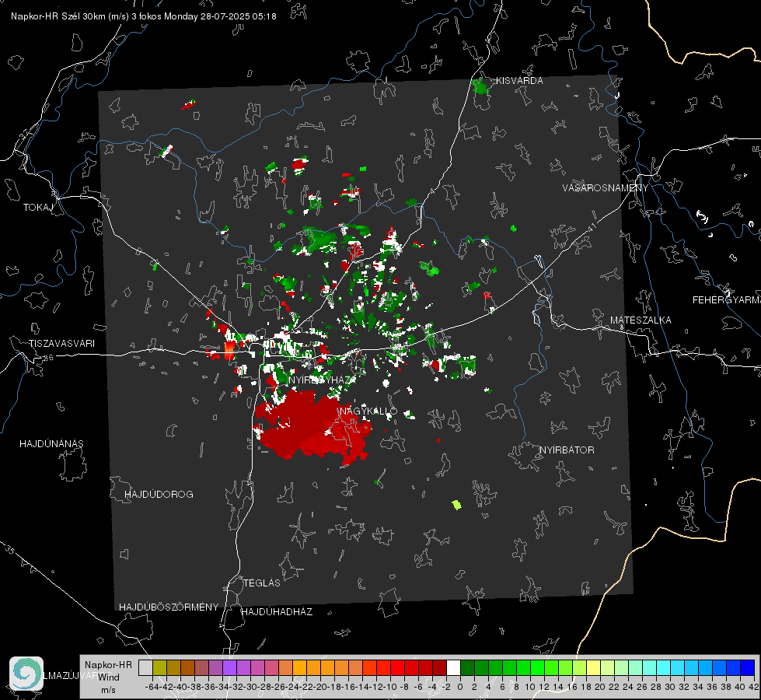
Task: Click the radar title timestamp text
Action: [144, 16]
